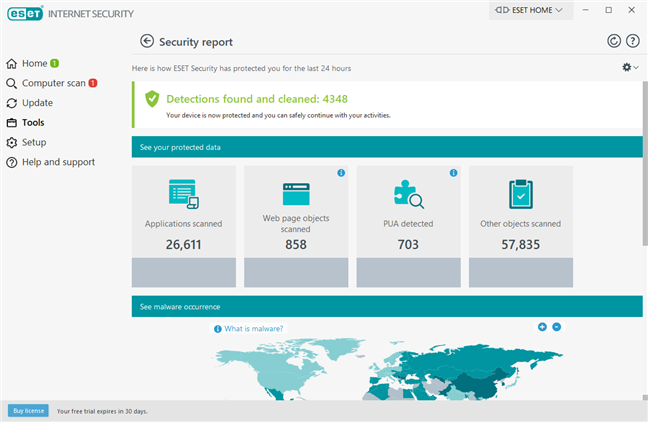The height and width of the screenshot is (422, 648).
Task: Click the scrollbar down arrow
Action: [x=645, y=398]
